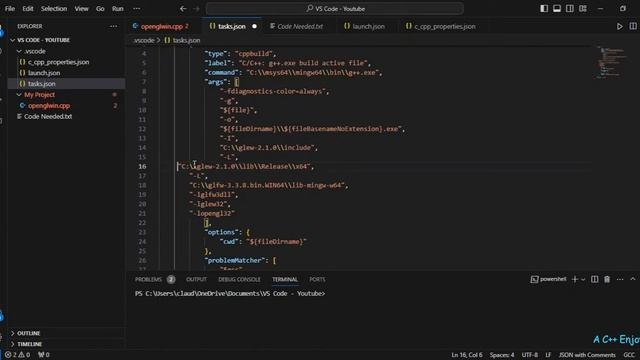Click the terminal prompt line
Image resolution: width=640 pixels, height=360 pixels.
click(230, 293)
